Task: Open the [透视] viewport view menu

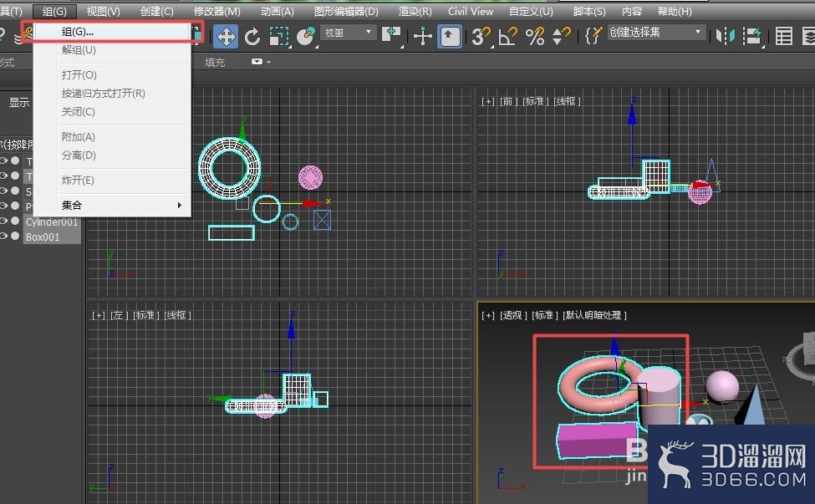Action: pos(513,315)
